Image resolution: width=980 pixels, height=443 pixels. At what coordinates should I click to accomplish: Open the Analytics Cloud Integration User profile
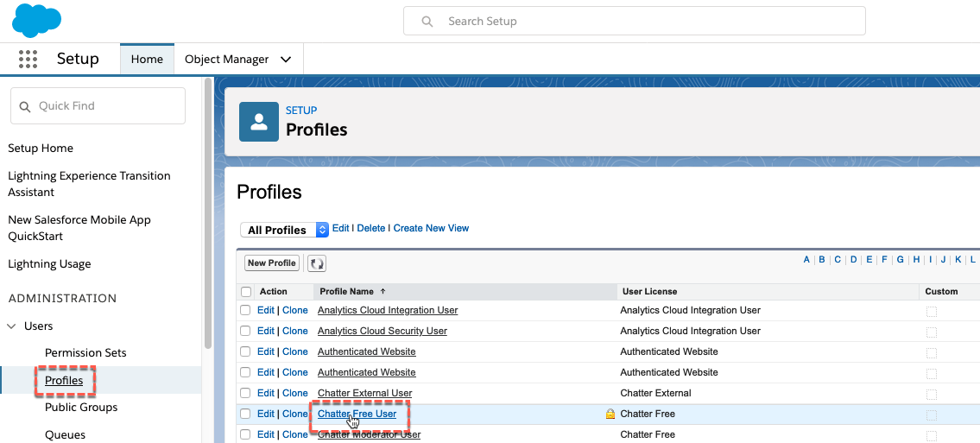tap(388, 310)
